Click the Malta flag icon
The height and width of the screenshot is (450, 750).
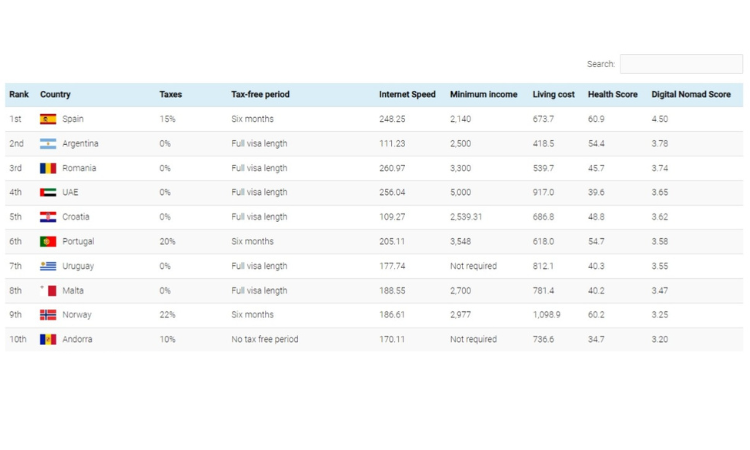coord(48,290)
